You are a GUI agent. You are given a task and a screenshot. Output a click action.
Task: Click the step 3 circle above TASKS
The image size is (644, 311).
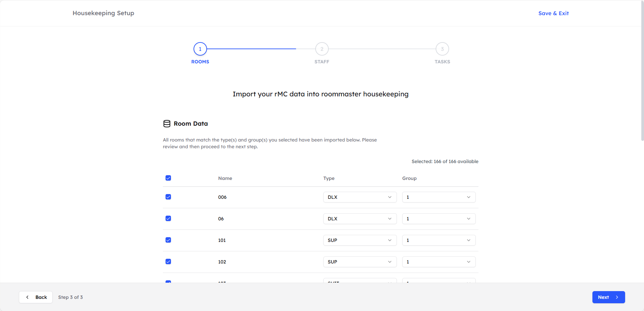coord(442,49)
